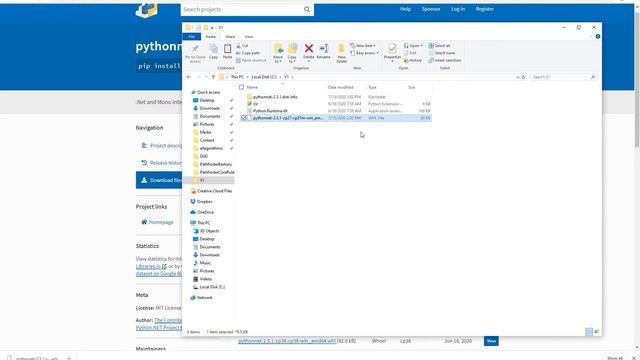Screen dimensions: 640x360
Task: Open the New item dropdown
Action: (363, 46)
